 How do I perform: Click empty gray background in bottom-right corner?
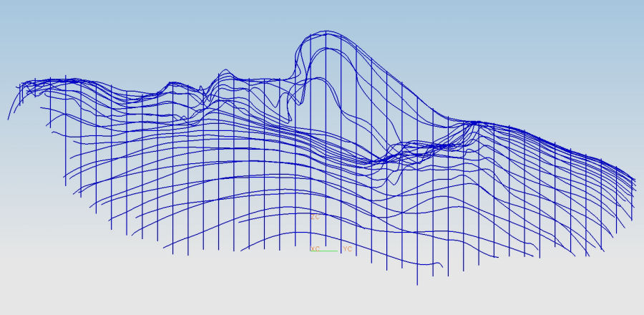615,294
